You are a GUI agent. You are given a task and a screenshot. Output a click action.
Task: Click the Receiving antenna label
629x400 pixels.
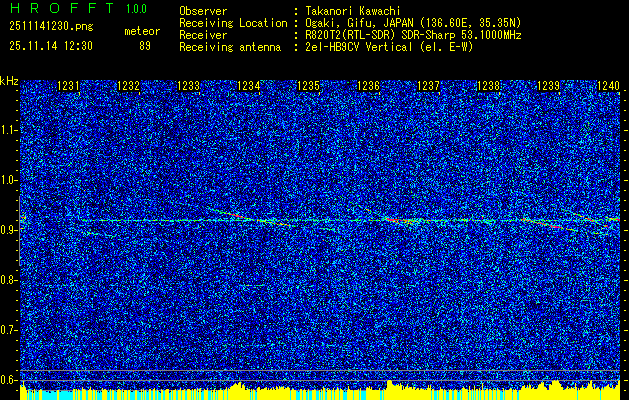pos(230,47)
